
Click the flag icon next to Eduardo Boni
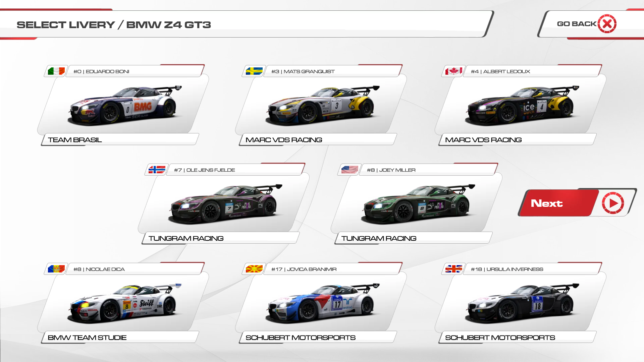(x=56, y=71)
